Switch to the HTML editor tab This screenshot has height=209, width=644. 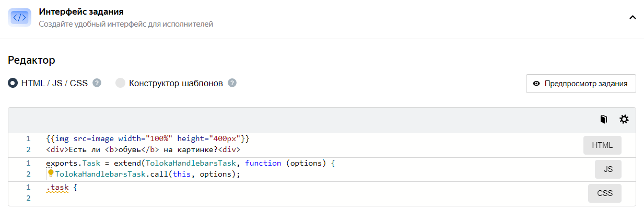(x=602, y=146)
